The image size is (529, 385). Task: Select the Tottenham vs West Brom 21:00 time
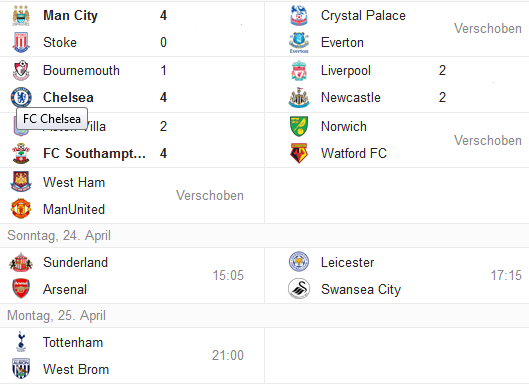(228, 355)
